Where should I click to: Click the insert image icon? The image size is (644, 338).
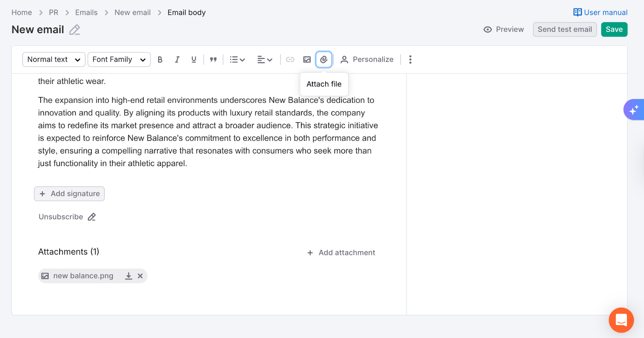pos(307,60)
